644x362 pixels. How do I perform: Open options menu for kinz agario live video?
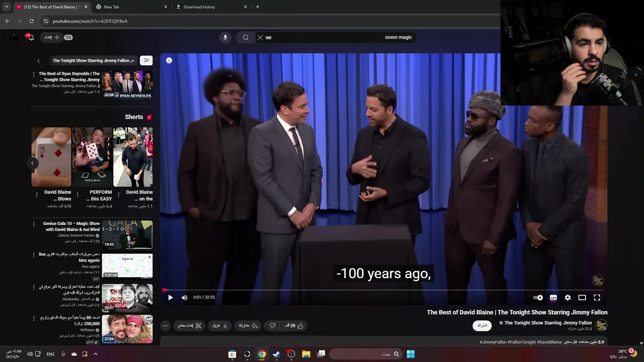[x=34, y=255]
